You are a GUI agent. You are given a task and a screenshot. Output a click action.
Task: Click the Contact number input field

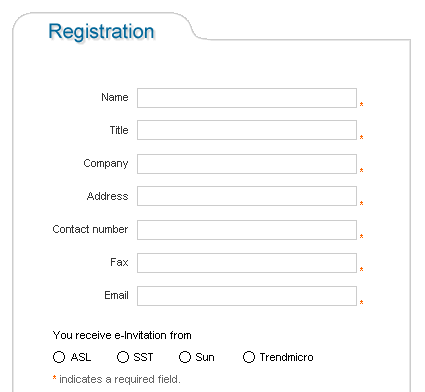tap(247, 230)
